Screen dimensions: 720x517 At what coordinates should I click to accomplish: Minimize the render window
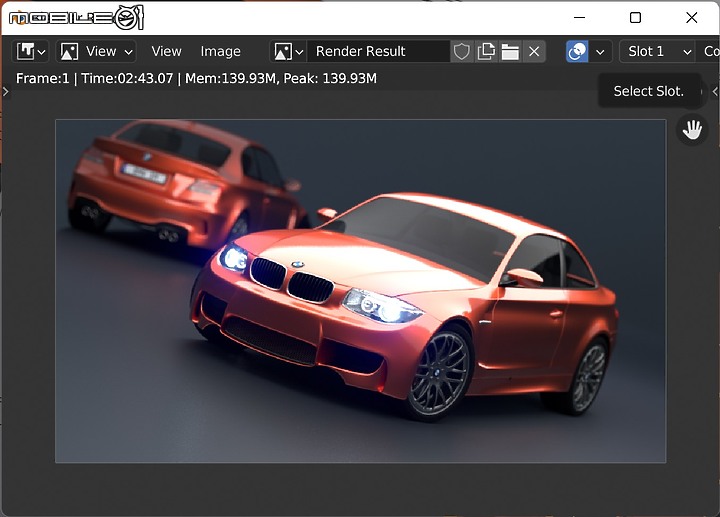[x=579, y=17]
